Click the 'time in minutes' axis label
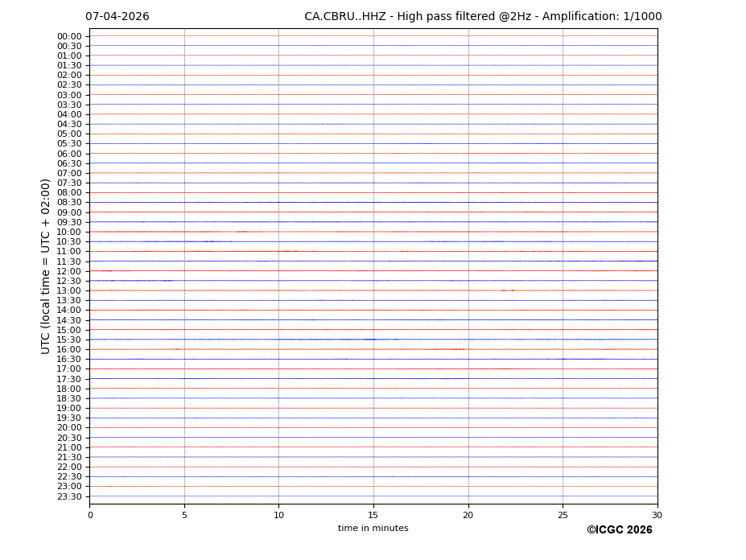 (x=373, y=529)
